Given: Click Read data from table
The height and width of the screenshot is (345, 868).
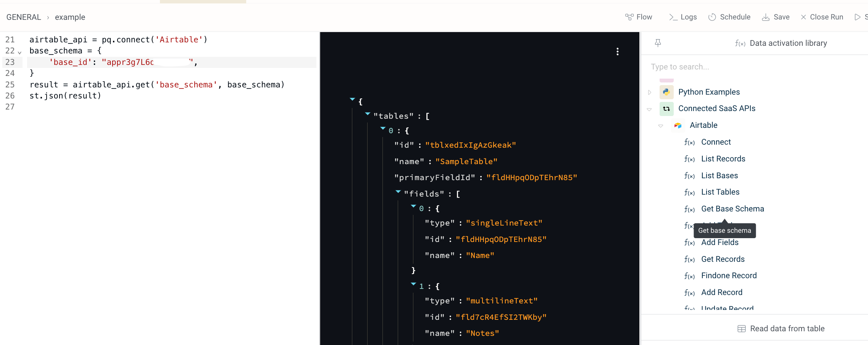Looking at the screenshot, I should [781, 329].
